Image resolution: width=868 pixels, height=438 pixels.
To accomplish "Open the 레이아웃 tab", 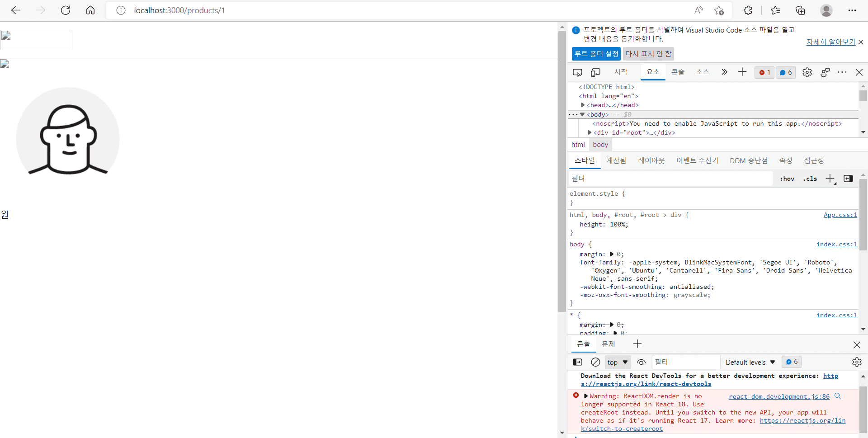I will (x=651, y=160).
